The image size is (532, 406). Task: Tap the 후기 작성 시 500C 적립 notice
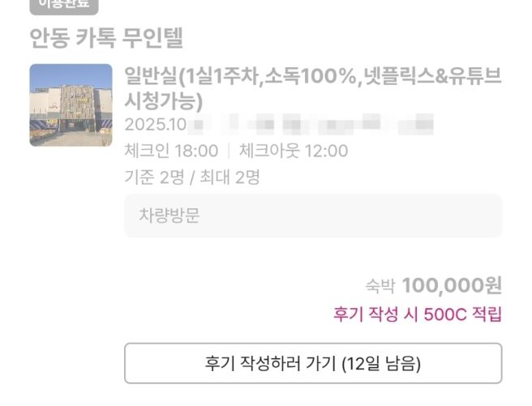(418, 314)
